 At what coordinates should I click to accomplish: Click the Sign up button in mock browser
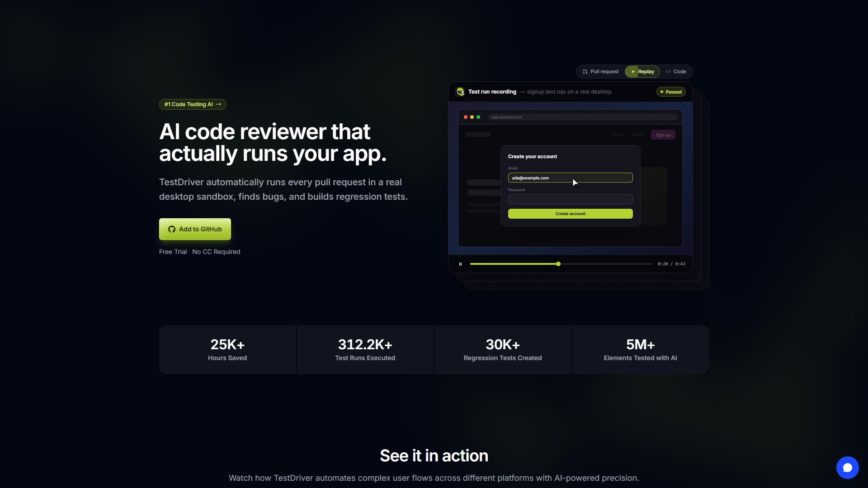point(663,135)
